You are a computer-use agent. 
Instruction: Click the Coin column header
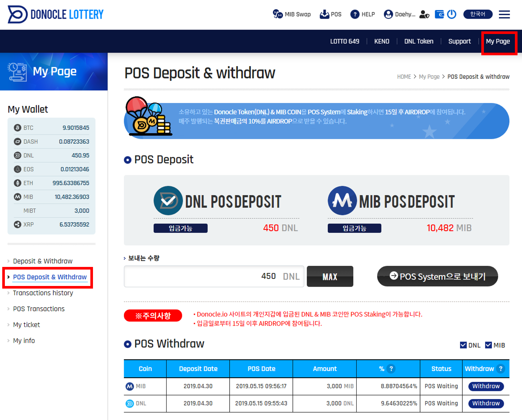(145, 369)
